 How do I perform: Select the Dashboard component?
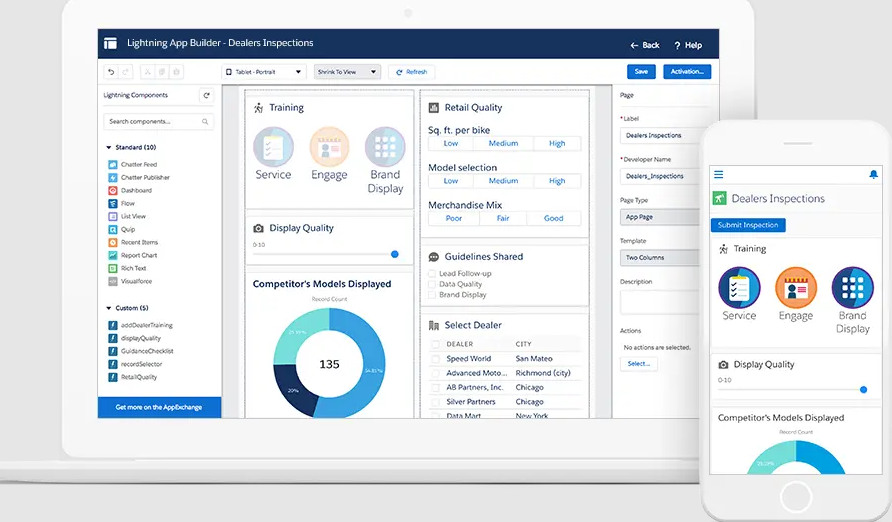[130, 190]
